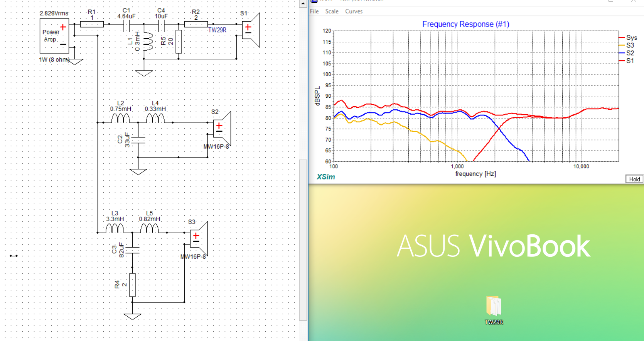
Task: Open the Scale menu
Action: (332, 11)
